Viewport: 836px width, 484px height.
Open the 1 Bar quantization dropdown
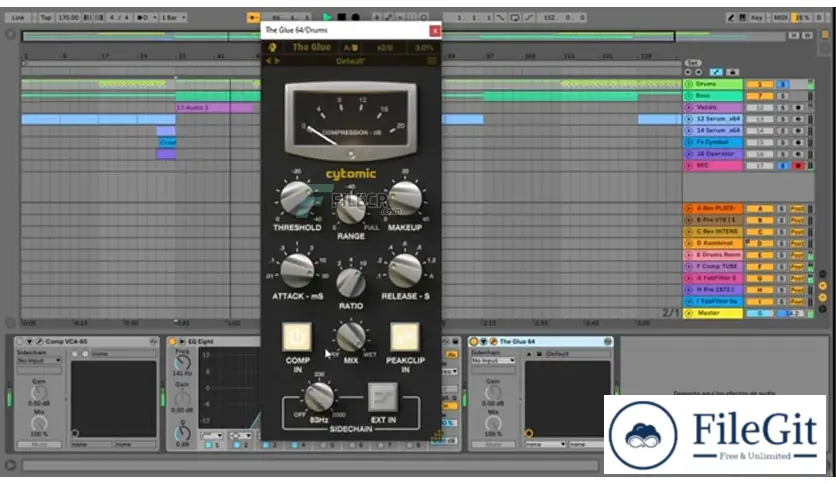point(173,18)
